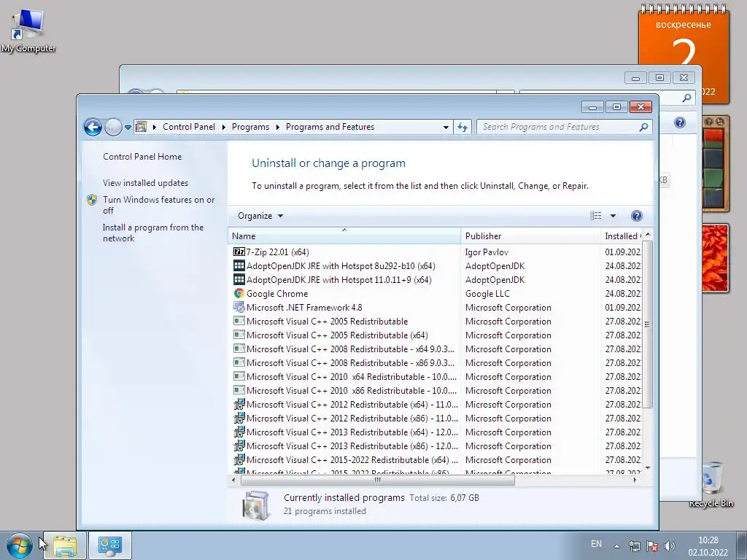This screenshot has width=747, height=560.
Task: Select Visual C++ 2010 x86 Redistributable icon
Action: pos(239,390)
